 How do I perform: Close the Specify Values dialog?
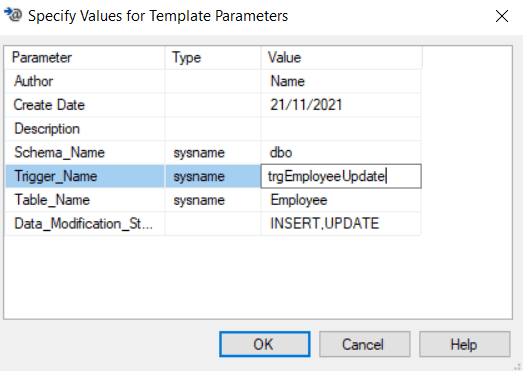(x=502, y=16)
